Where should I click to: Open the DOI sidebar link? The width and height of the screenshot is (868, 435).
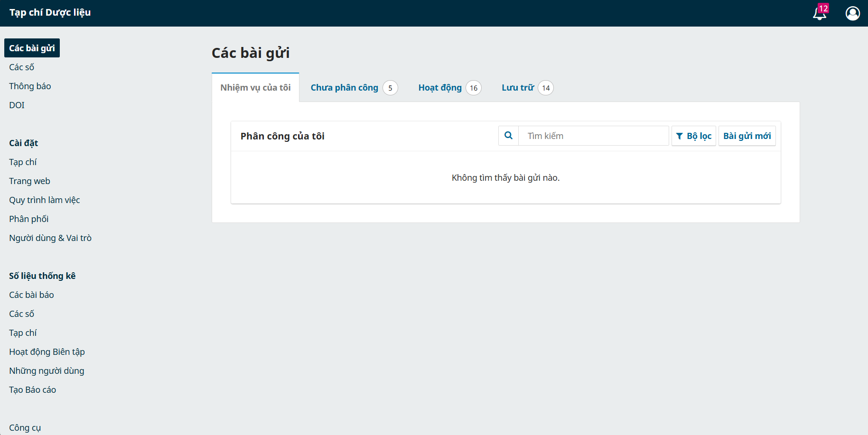point(17,105)
